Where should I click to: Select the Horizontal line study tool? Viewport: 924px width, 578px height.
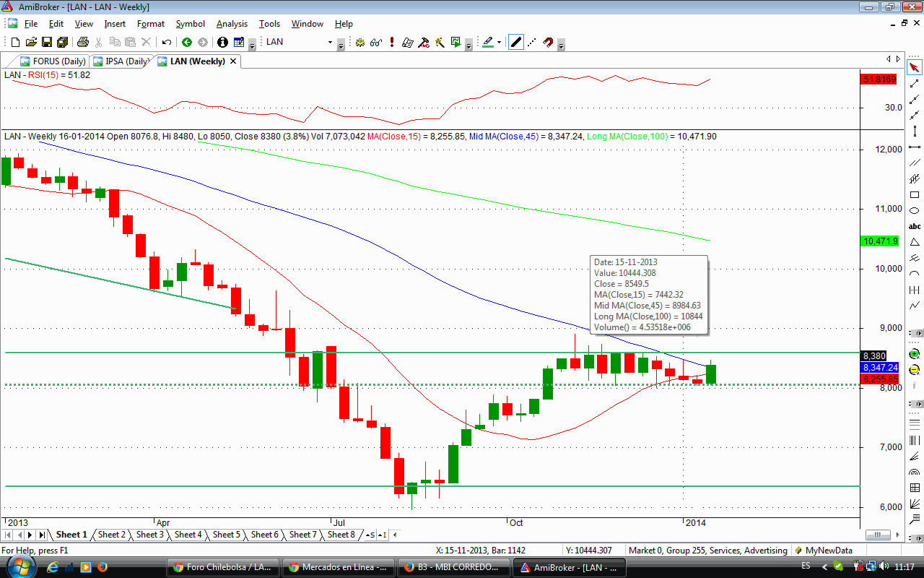click(915, 147)
